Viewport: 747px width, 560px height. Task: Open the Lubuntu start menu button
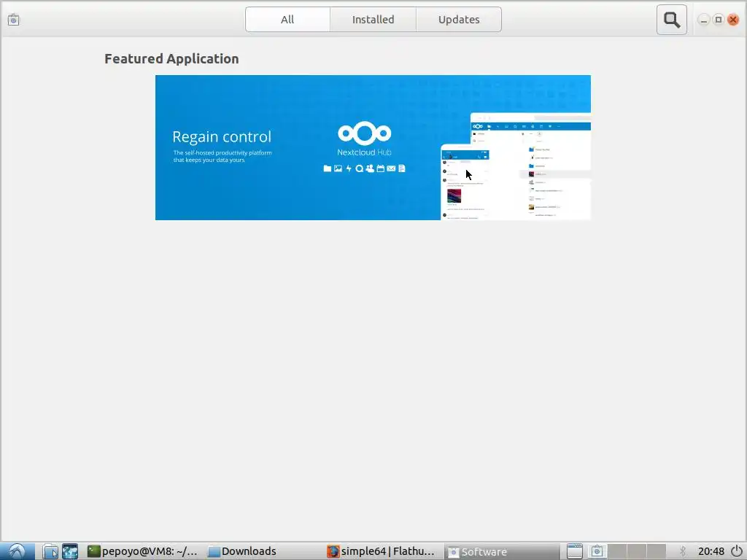tap(18, 551)
